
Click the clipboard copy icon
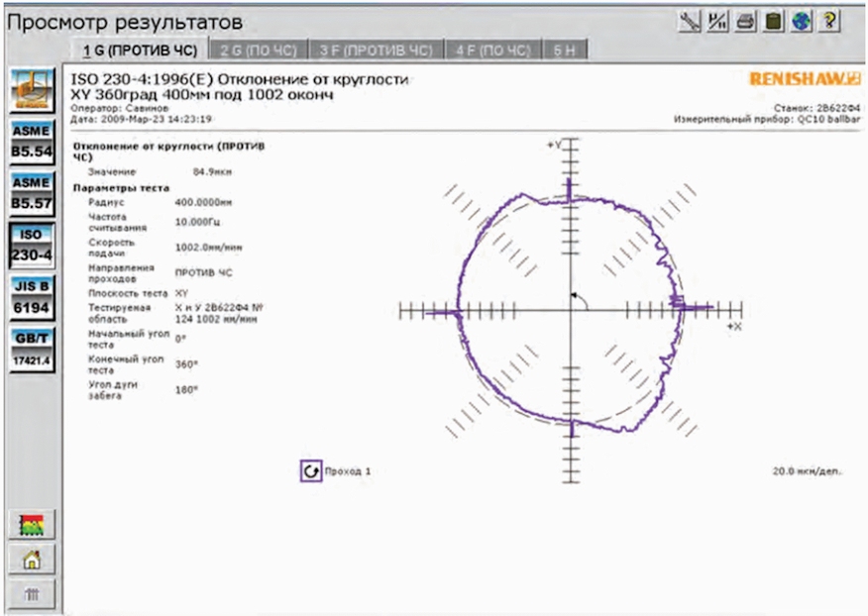point(773,21)
